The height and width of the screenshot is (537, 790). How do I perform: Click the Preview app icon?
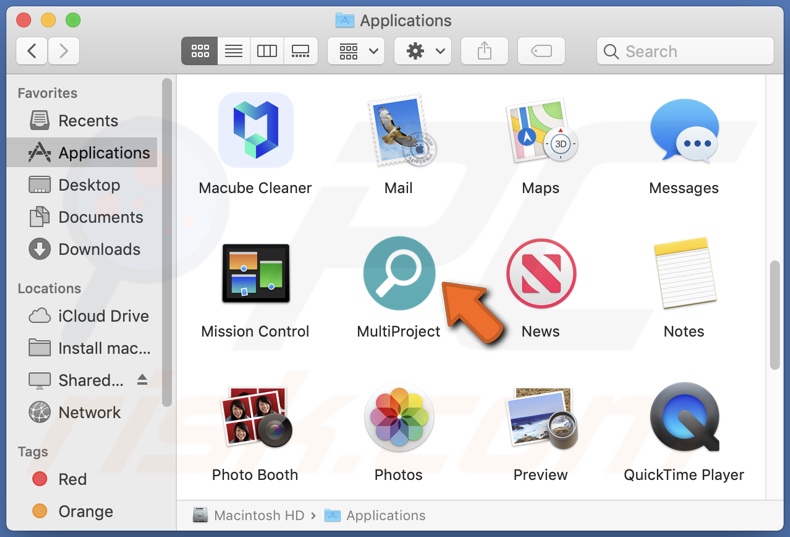(x=543, y=417)
